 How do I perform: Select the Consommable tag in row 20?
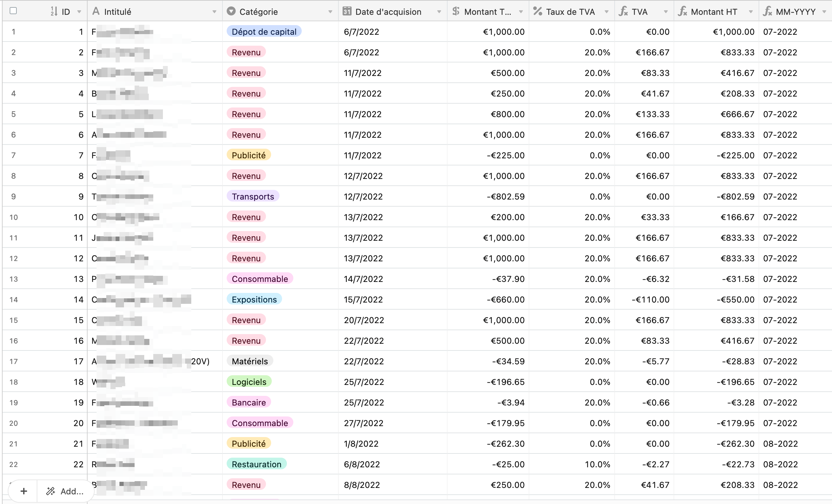[260, 423]
